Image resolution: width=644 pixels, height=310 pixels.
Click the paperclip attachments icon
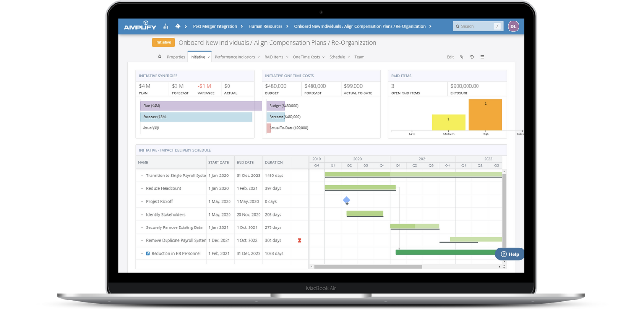coord(462,57)
